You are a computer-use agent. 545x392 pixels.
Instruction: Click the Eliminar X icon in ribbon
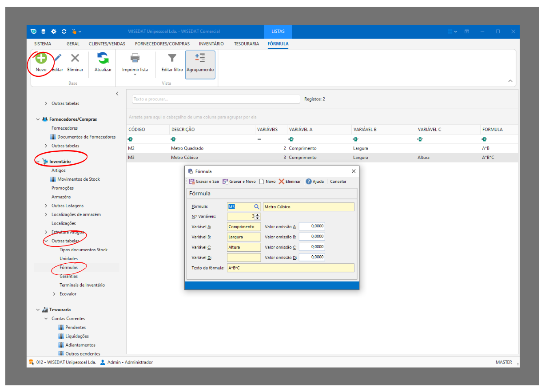[x=75, y=58]
